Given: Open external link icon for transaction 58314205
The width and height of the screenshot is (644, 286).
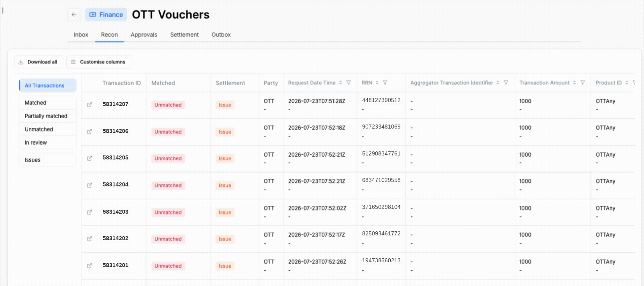Looking at the screenshot, I should pyautogui.click(x=90, y=158).
